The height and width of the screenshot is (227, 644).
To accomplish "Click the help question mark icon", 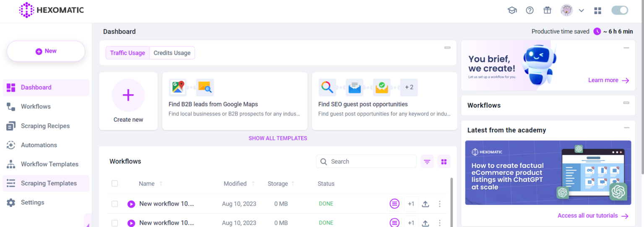I will pyautogui.click(x=530, y=10).
